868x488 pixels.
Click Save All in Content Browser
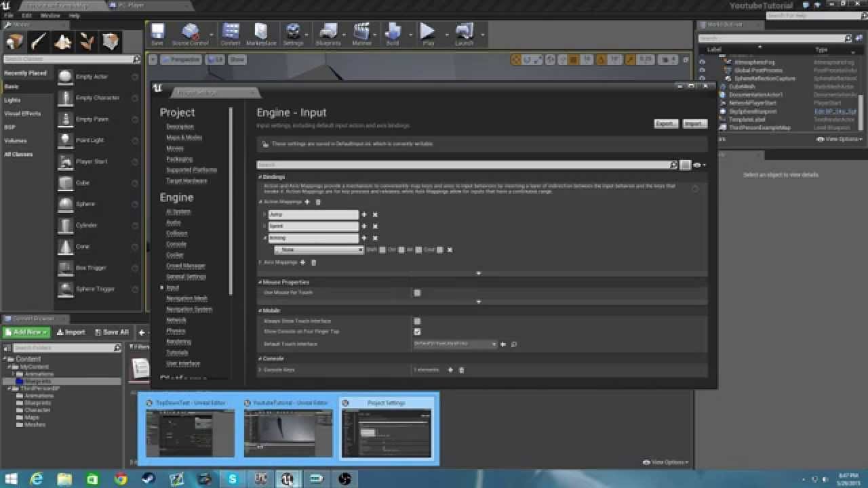pos(111,332)
